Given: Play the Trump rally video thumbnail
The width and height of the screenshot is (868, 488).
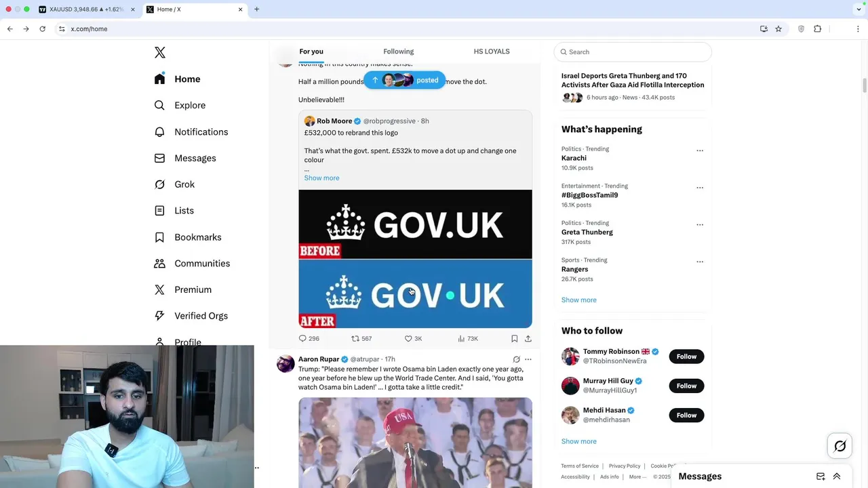Looking at the screenshot, I should pos(415,443).
